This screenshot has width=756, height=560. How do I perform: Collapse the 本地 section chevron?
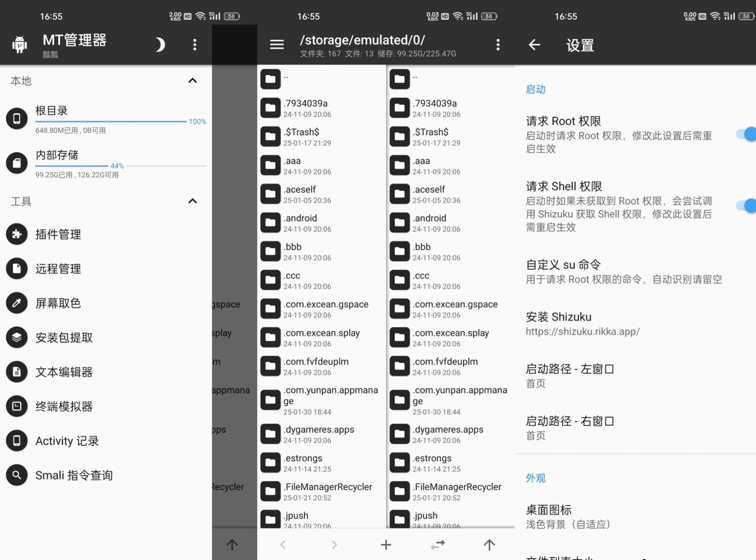pos(193,81)
